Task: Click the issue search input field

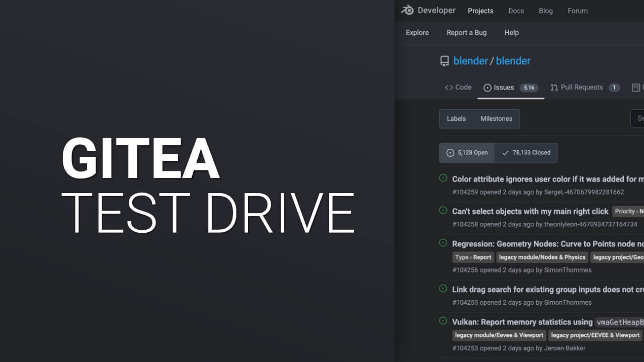Action: 637,119
